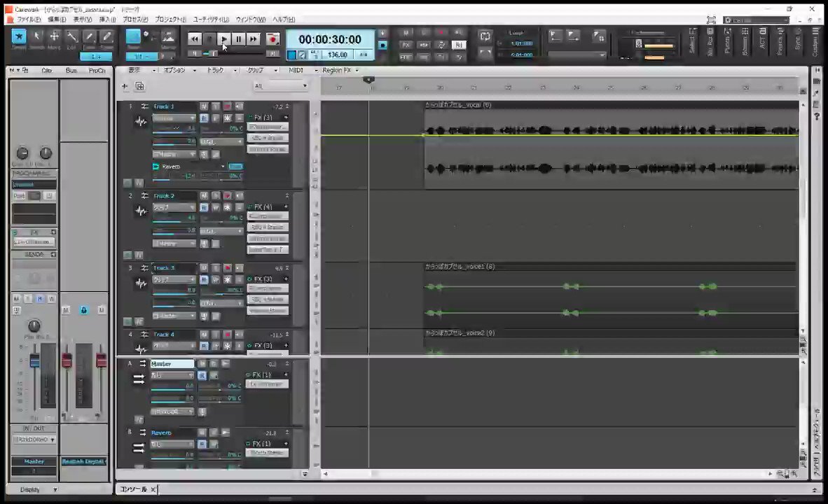Click the duplicate track icon beside plus
This screenshot has width=828, height=504.
click(x=139, y=86)
